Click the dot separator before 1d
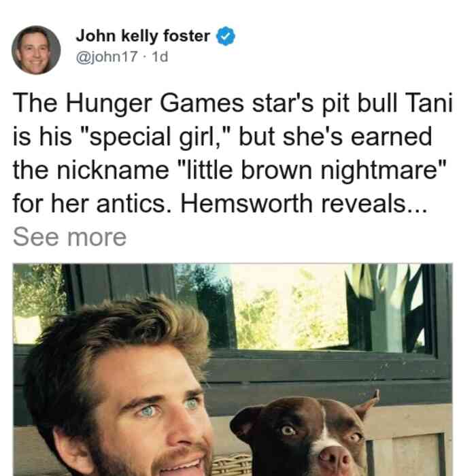The height and width of the screenshot is (476, 476). click(x=145, y=57)
